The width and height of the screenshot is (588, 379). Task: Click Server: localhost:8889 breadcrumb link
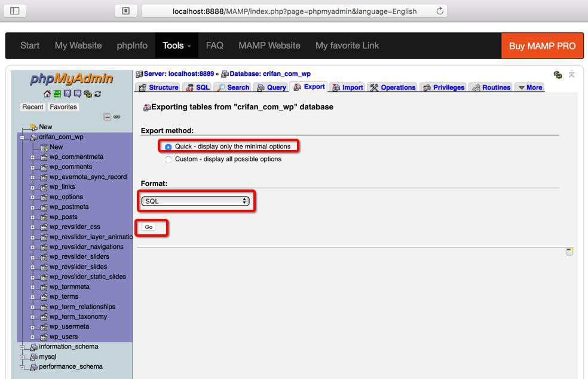pos(179,74)
